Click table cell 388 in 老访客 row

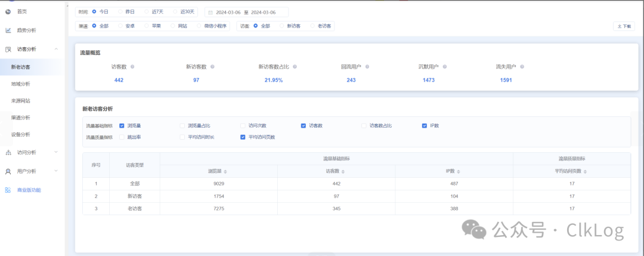pos(454,209)
